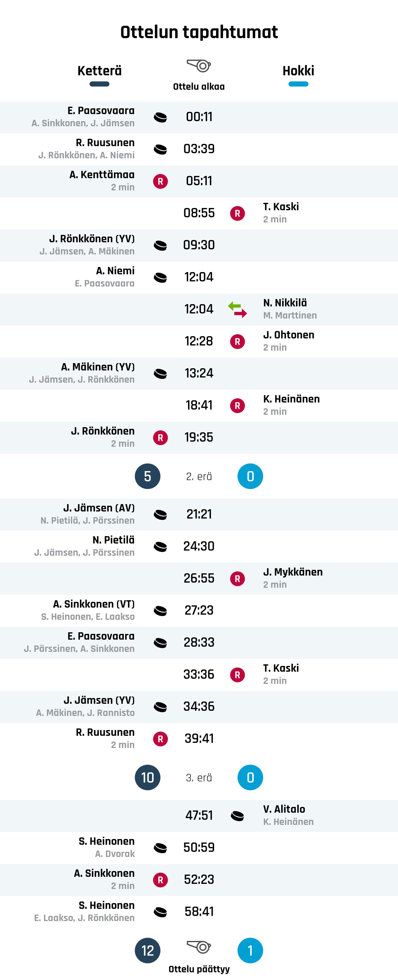398x980 pixels.
Task: Click the 2. erä period label
Action: (x=199, y=476)
